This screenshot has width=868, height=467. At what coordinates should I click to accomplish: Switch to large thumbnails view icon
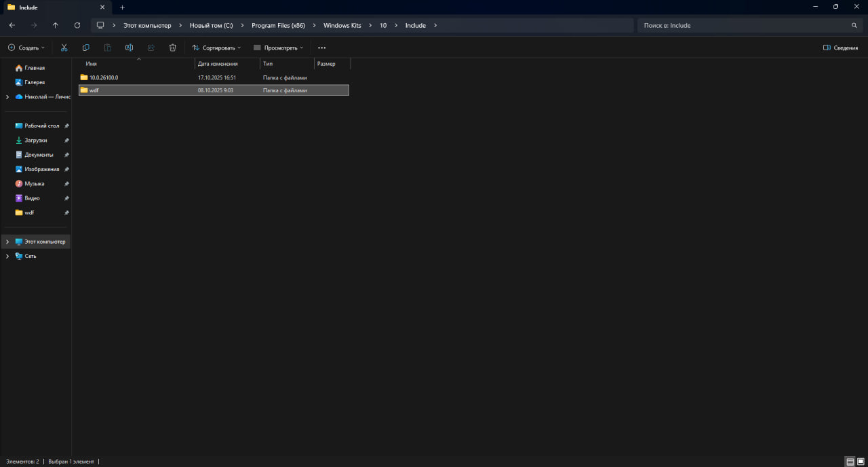pyautogui.click(x=861, y=462)
